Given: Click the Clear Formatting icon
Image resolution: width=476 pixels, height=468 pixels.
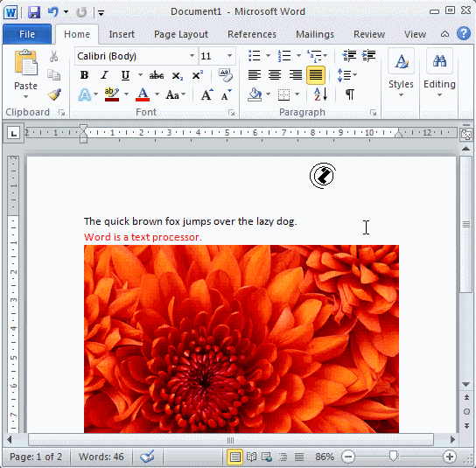Looking at the screenshot, I should coord(226,75).
